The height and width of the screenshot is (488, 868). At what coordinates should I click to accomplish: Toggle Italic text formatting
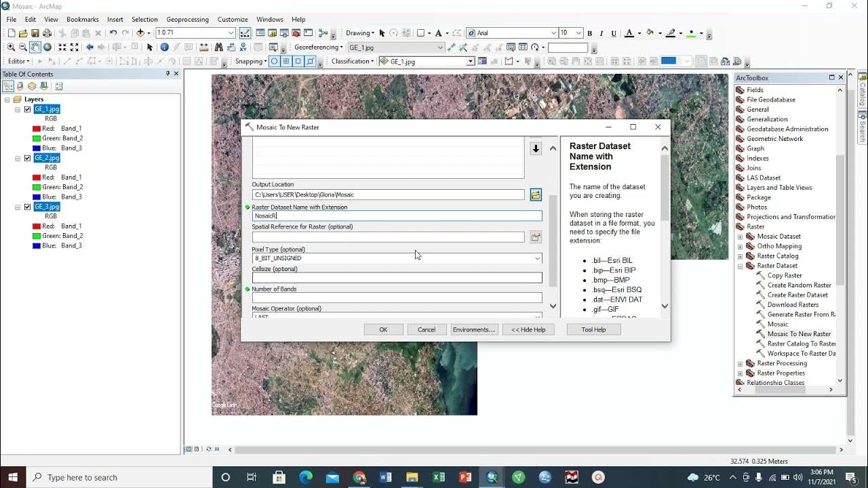[x=601, y=33]
